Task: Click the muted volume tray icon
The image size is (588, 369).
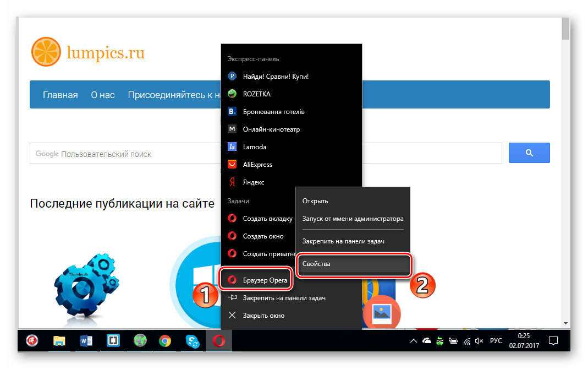Action: coord(479,341)
